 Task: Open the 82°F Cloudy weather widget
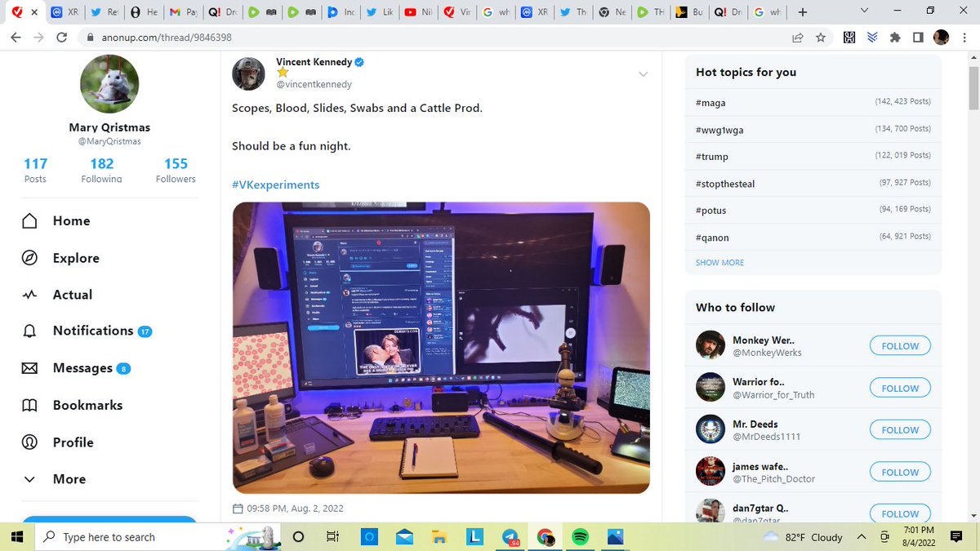pos(804,537)
